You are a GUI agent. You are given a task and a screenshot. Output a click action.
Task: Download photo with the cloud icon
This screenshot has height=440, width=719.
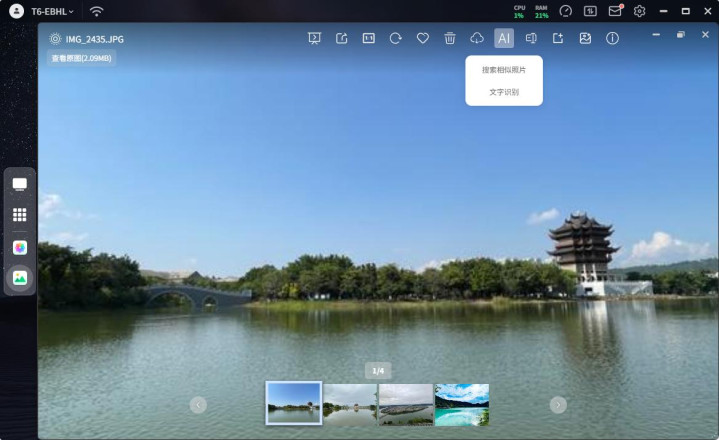click(x=477, y=38)
